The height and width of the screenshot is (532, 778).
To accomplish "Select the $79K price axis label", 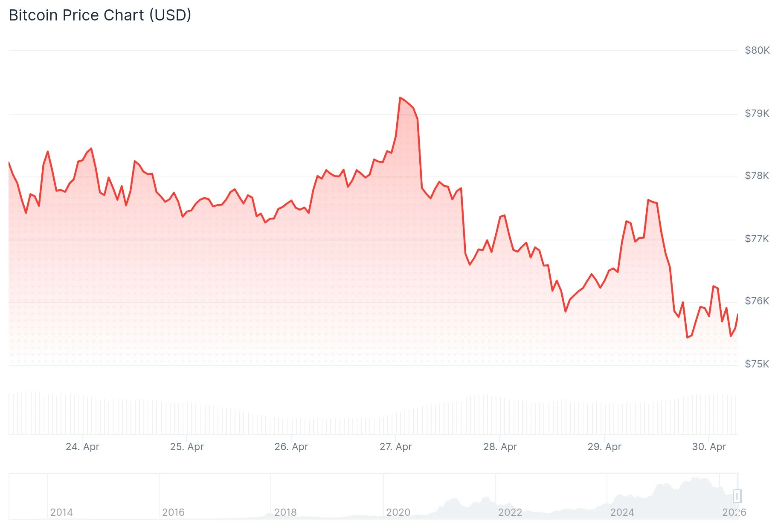I will point(757,113).
